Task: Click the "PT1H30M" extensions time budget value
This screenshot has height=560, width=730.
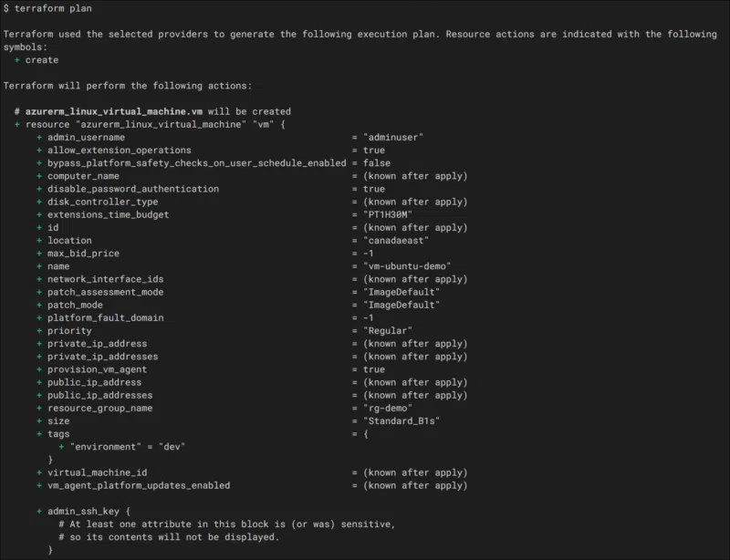Action: (387, 214)
